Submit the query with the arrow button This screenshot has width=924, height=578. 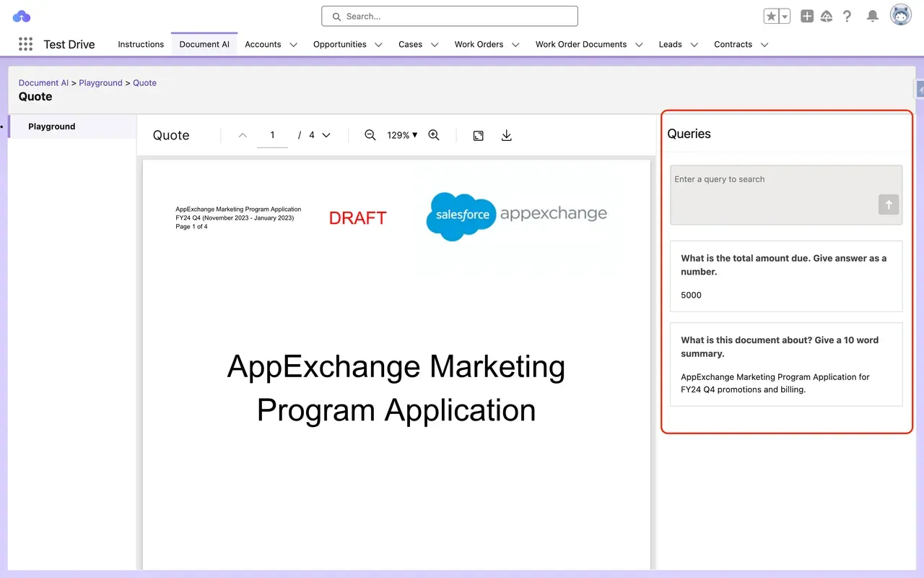click(x=889, y=204)
